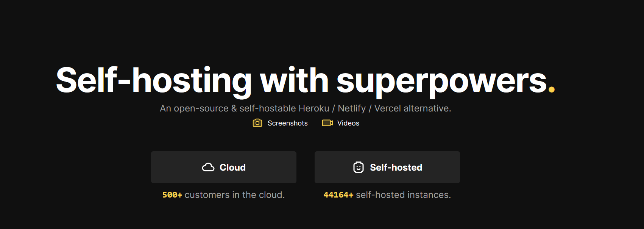Click the highlighted 500+ customer count
Screen dimensions: 644x229
(172, 194)
